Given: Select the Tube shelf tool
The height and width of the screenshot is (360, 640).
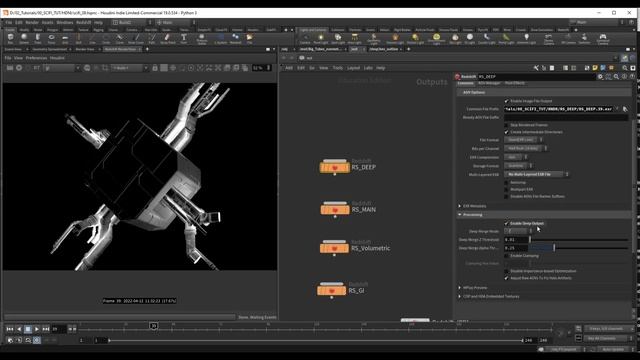Looking at the screenshot, I should [38, 38].
